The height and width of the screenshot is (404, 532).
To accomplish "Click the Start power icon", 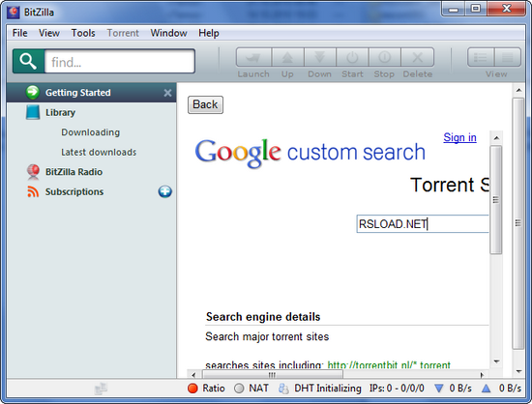I will [352, 57].
